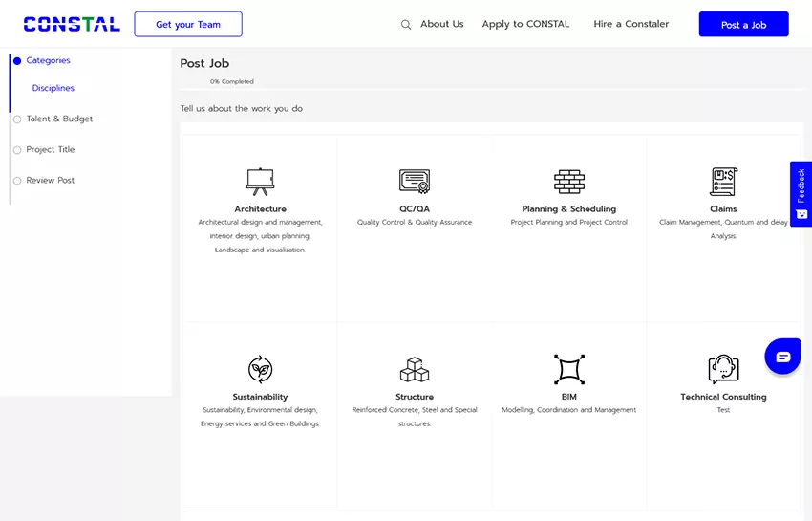Viewport: 812px width, 521px height.
Task: Open the Disciplines sub-step
Action: tap(53, 89)
